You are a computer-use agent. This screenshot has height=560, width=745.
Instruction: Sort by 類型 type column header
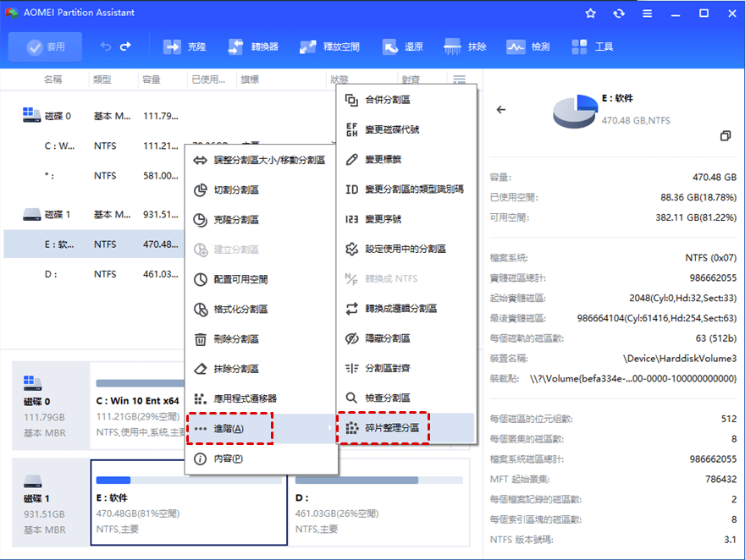click(102, 80)
